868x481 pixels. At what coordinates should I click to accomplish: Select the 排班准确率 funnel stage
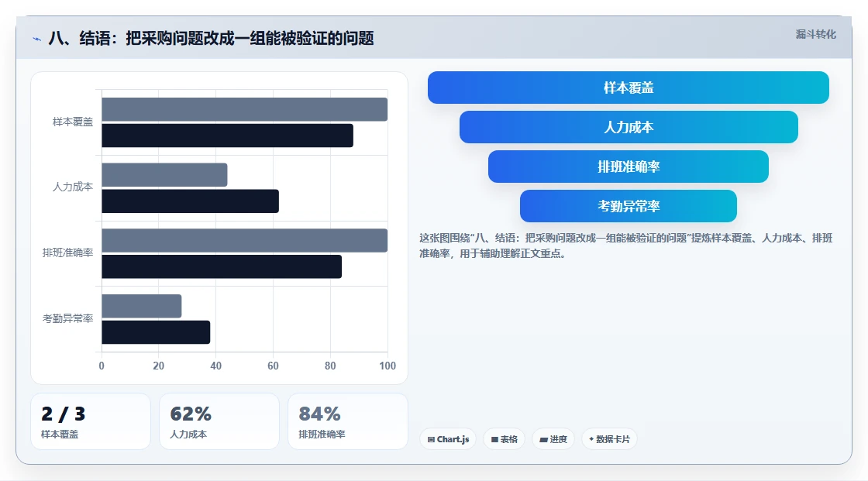(629, 167)
